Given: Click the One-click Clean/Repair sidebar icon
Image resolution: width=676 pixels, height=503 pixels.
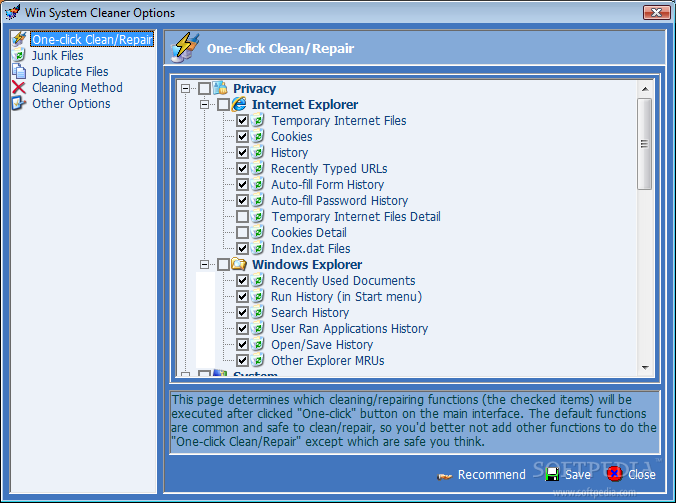Looking at the screenshot, I should (19, 39).
